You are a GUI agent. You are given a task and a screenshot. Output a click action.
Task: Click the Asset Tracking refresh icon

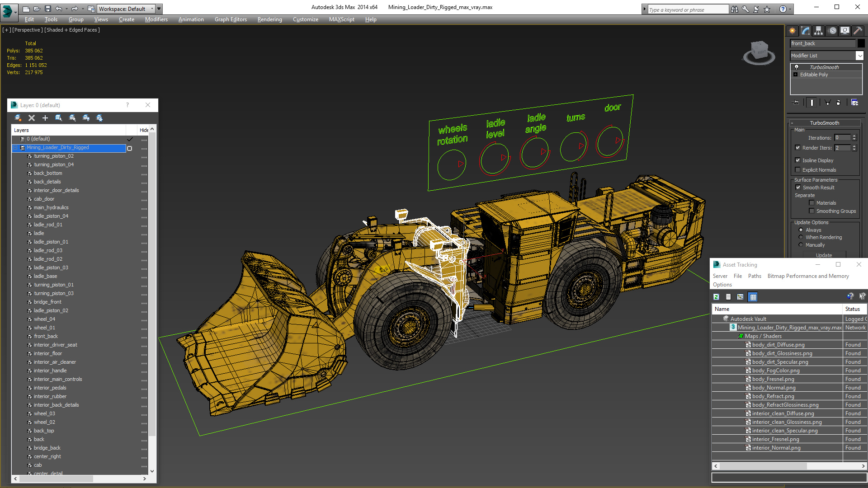pyautogui.click(x=716, y=297)
